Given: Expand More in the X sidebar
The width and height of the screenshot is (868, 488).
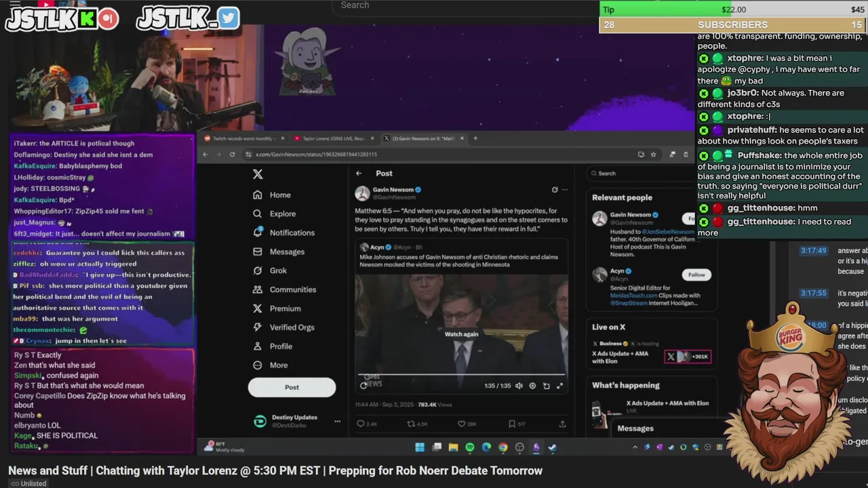Looking at the screenshot, I should click(271, 365).
